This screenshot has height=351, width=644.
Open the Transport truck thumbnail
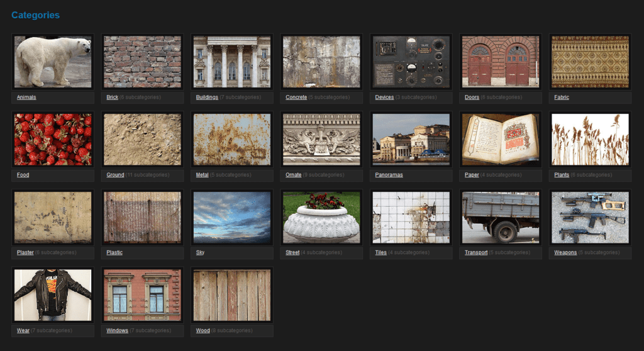coord(501,218)
